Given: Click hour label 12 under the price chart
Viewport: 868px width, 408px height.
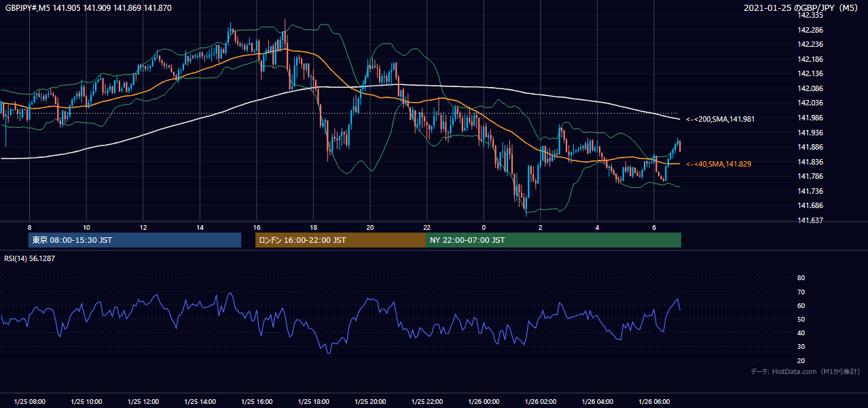Looking at the screenshot, I should click(143, 227).
